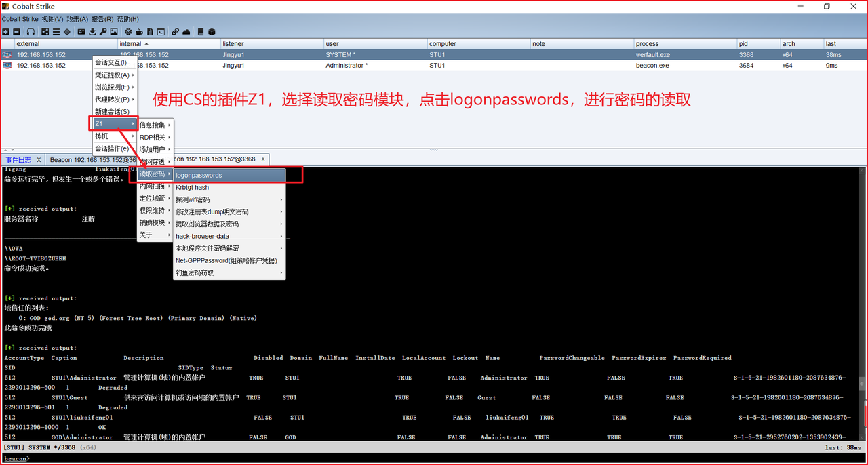
Task: Choose 会话交互(I) in the context menu
Action: coord(115,62)
